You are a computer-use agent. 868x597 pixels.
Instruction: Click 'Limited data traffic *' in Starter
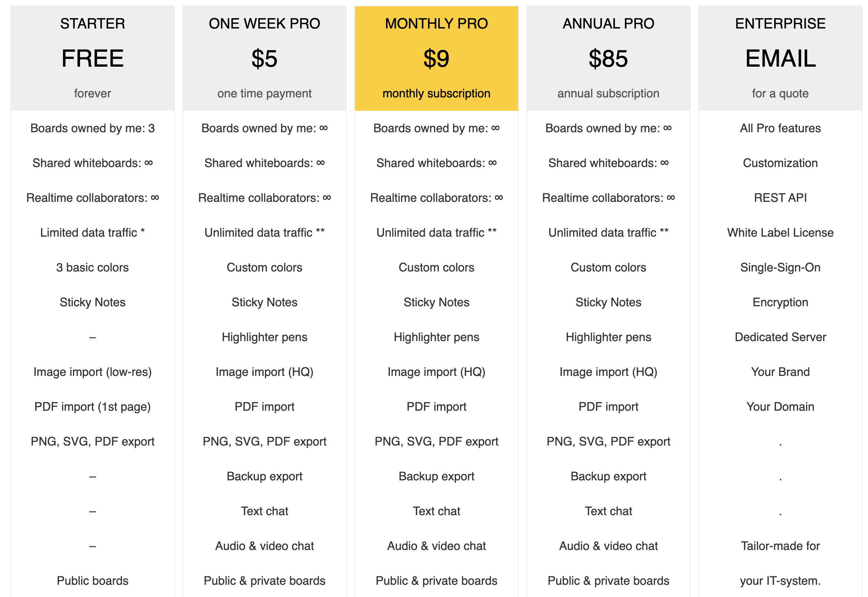tap(93, 233)
